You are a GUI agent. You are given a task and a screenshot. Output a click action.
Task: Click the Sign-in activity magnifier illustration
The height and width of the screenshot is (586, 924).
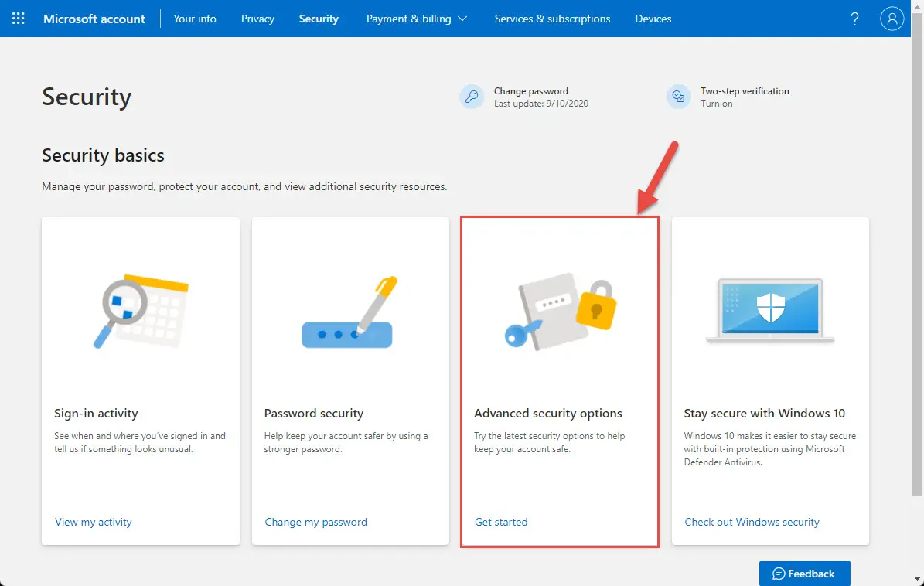tap(141, 311)
